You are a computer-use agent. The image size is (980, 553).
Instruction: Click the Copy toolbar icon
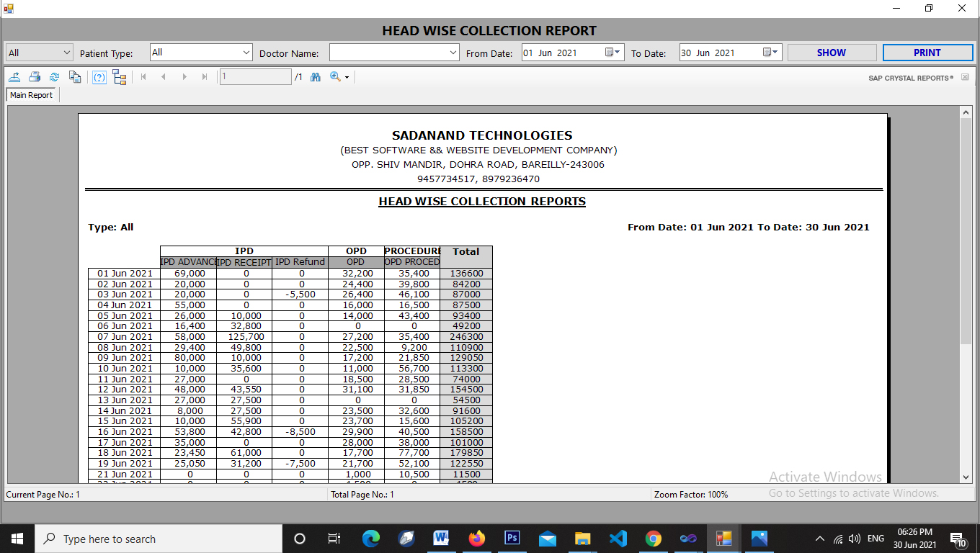pos(74,77)
